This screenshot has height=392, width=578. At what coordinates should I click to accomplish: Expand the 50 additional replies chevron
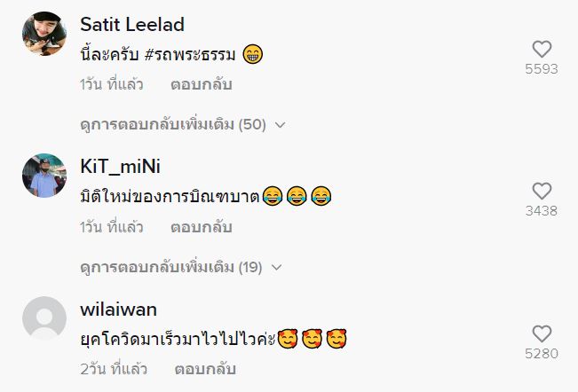(x=281, y=125)
